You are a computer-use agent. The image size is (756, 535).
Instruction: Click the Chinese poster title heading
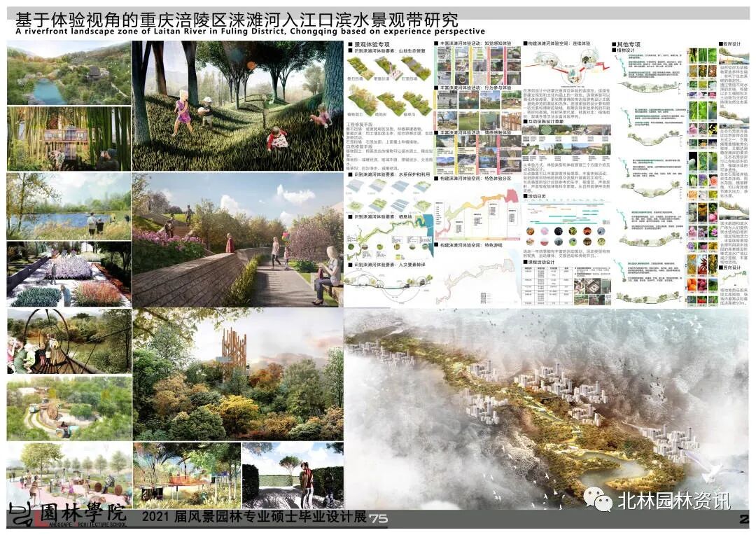[237, 20]
